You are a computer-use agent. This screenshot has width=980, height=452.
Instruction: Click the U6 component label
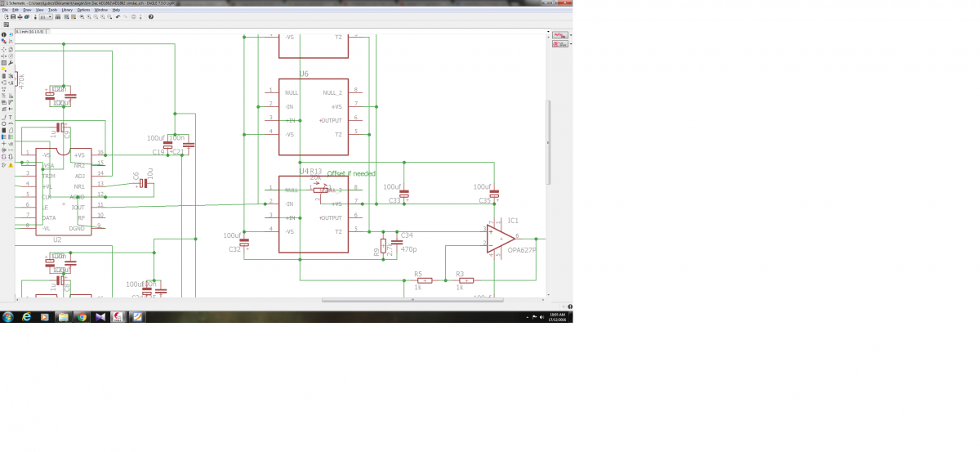(304, 74)
